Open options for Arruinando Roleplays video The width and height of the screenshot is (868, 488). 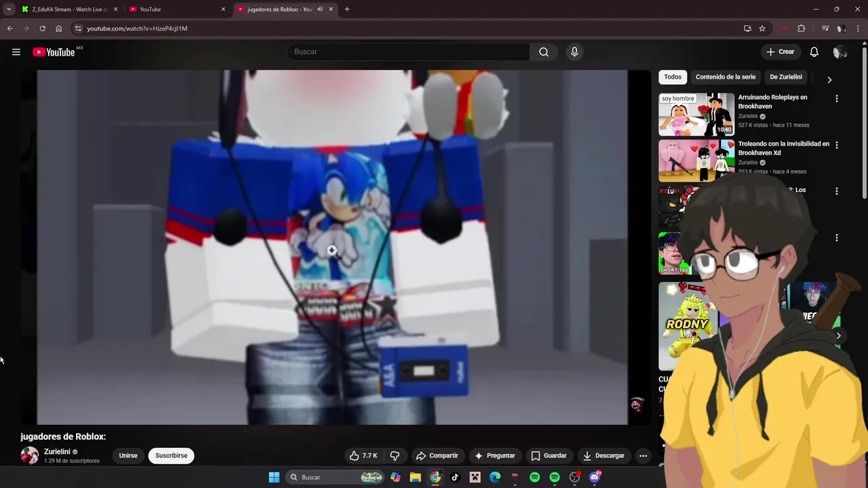pos(836,98)
